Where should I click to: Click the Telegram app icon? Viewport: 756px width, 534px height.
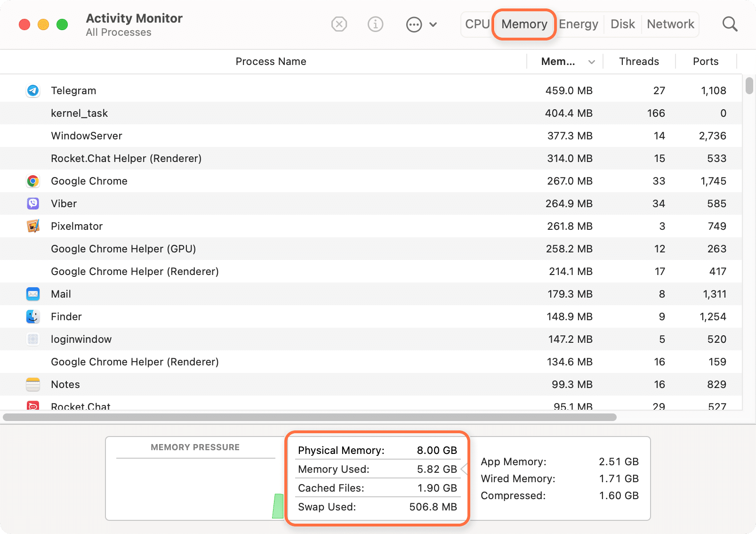[x=33, y=90]
